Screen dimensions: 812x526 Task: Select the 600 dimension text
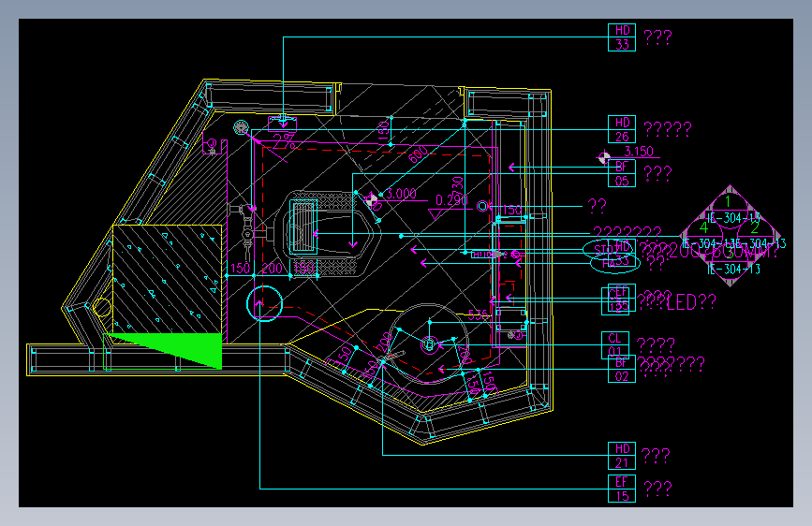(x=419, y=154)
